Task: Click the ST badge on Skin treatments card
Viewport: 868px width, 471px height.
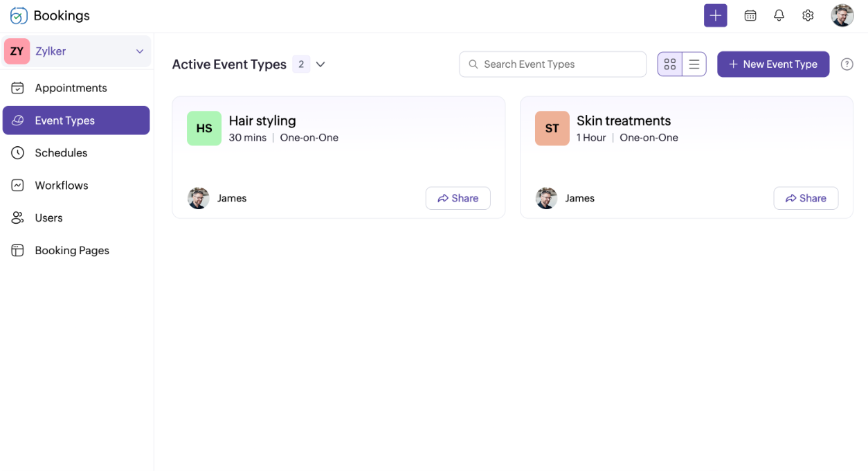Action: pyautogui.click(x=552, y=128)
